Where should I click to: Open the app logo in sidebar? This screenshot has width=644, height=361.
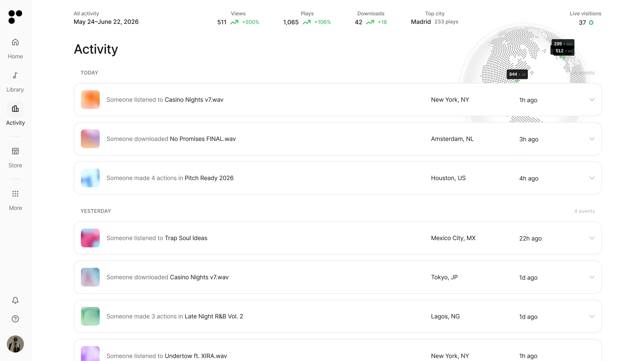point(15,17)
